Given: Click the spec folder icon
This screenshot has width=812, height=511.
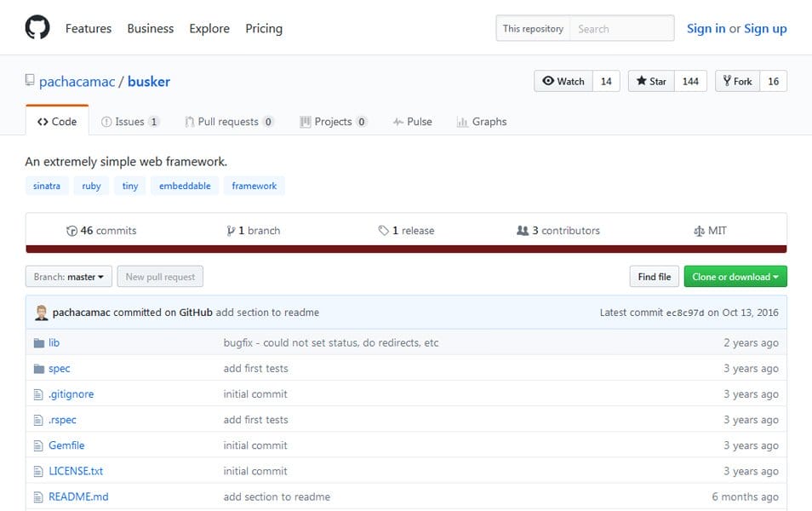Looking at the screenshot, I should point(39,369).
